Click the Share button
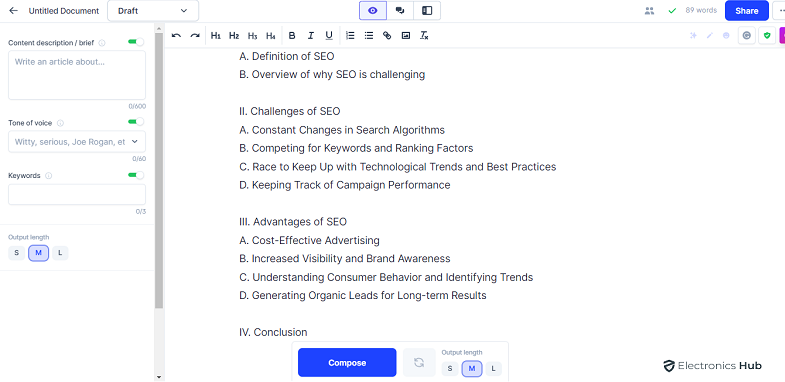785x382 pixels. pyautogui.click(x=746, y=11)
